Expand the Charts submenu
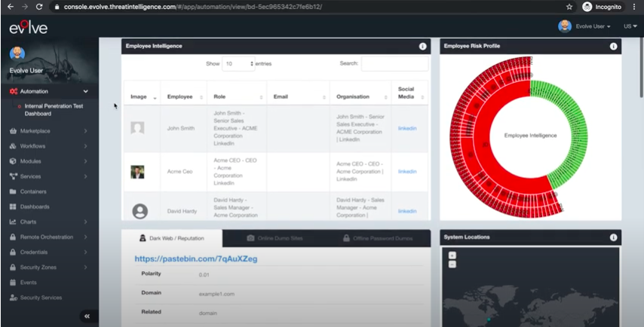The width and height of the screenshot is (644, 327). (85, 222)
